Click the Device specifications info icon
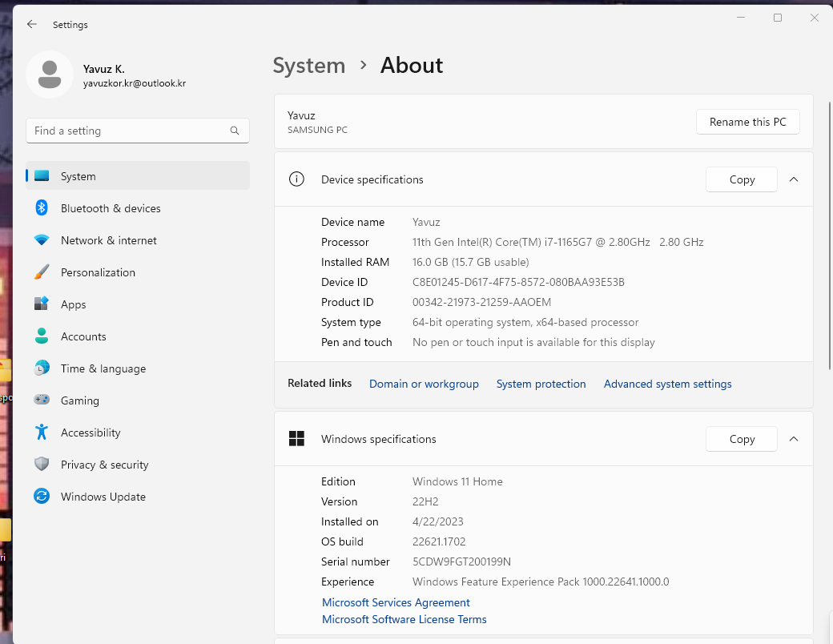This screenshot has width=833, height=644. pos(296,179)
